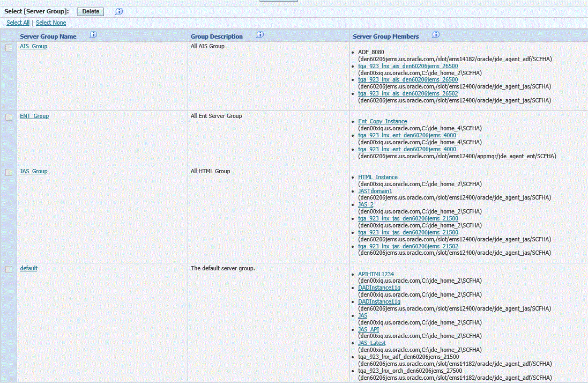The image size is (588, 383).
Task: Open the JASTdomain1 member link
Action: [375, 191]
